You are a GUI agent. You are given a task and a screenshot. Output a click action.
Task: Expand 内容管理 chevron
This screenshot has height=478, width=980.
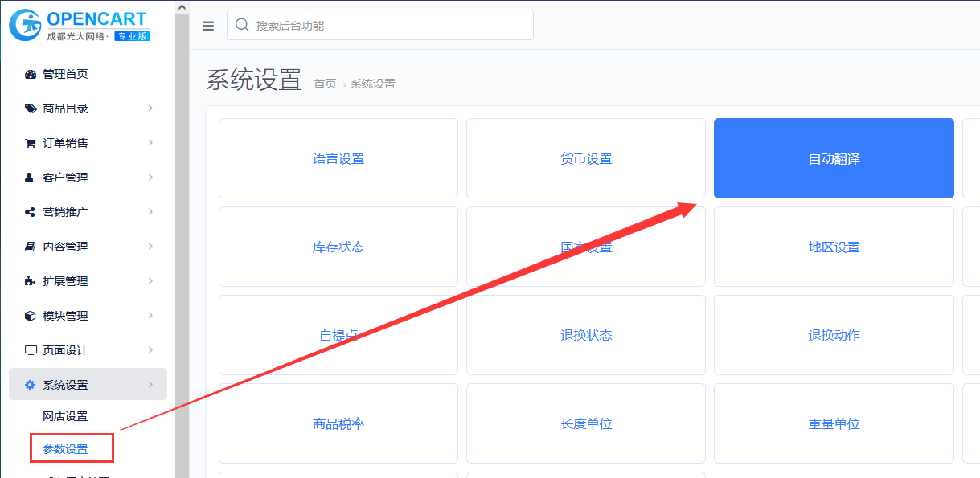coord(150,247)
